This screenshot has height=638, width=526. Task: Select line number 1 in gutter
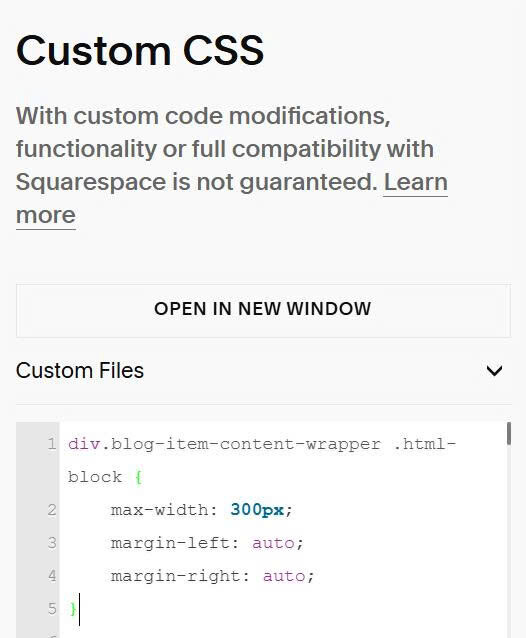(52, 444)
